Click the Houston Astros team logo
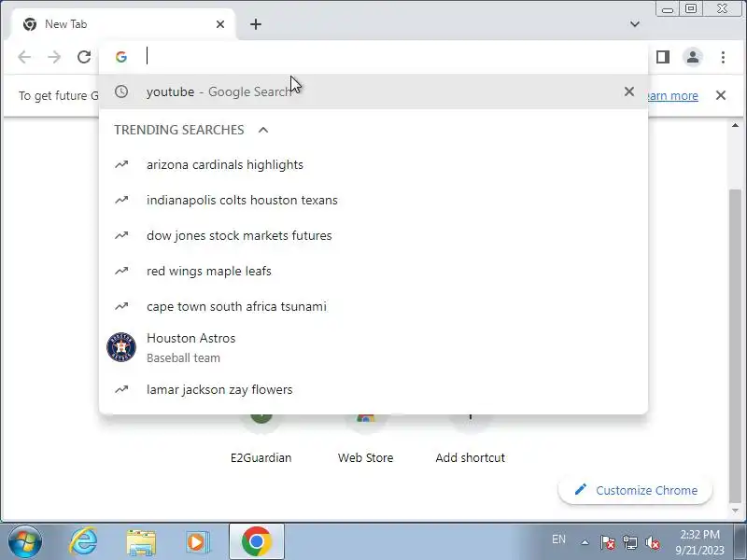The image size is (747, 560). click(x=121, y=347)
